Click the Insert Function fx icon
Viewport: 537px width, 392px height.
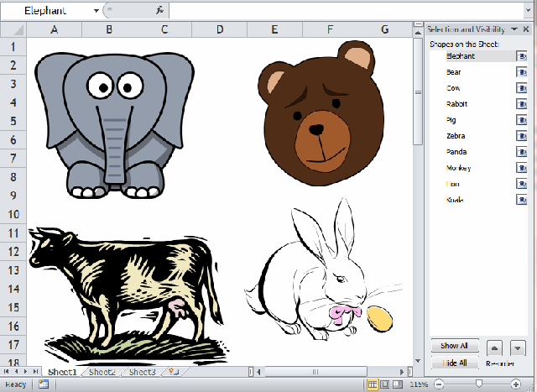pyautogui.click(x=160, y=11)
